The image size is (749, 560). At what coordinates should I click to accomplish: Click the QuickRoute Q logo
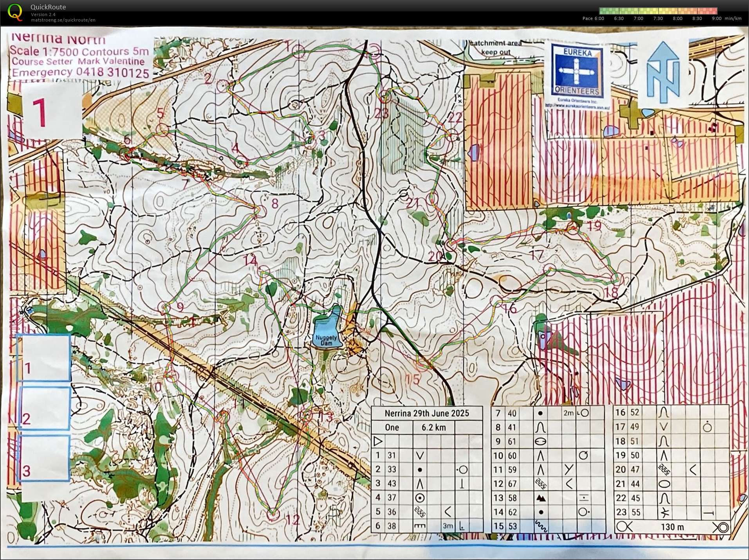pyautogui.click(x=15, y=12)
